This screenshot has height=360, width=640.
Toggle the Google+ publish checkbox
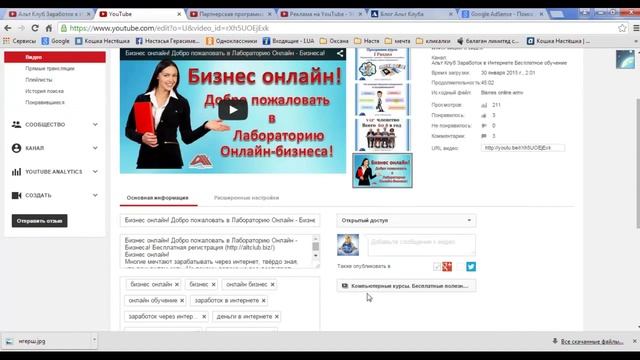tap(437, 267)
